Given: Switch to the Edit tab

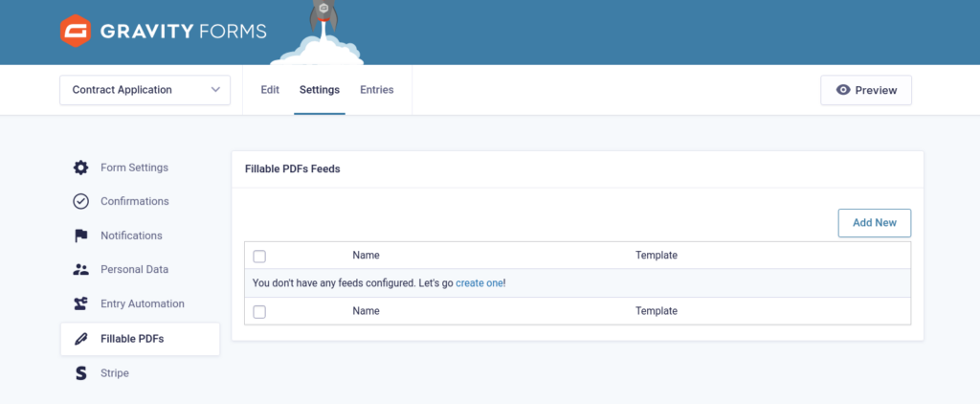Looking at the screenshot, I should coord(270,90).
